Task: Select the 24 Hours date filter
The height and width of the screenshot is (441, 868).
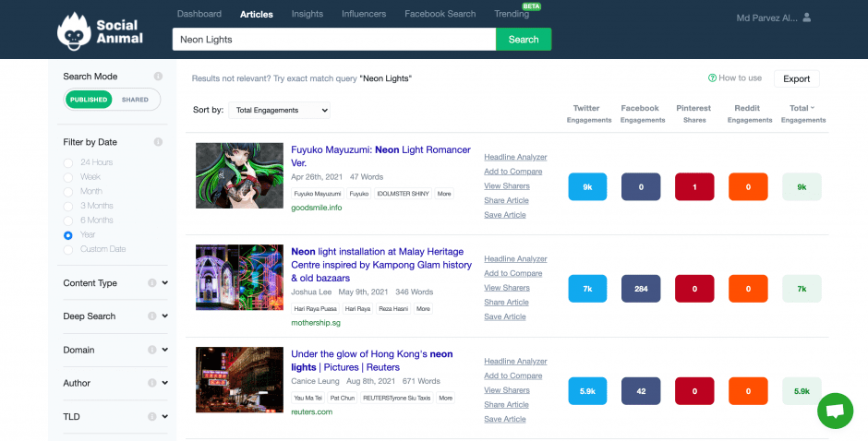Action: click(x=68, y=162)
